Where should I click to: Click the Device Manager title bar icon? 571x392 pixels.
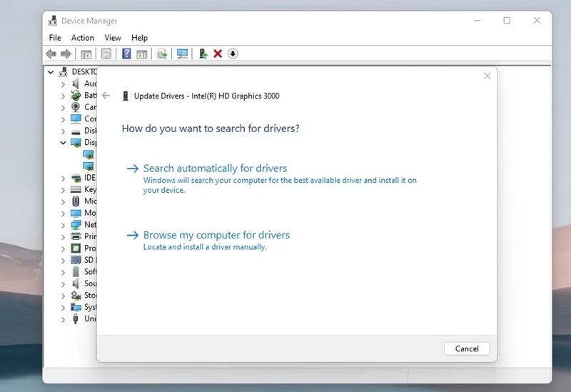coord(53,21)
